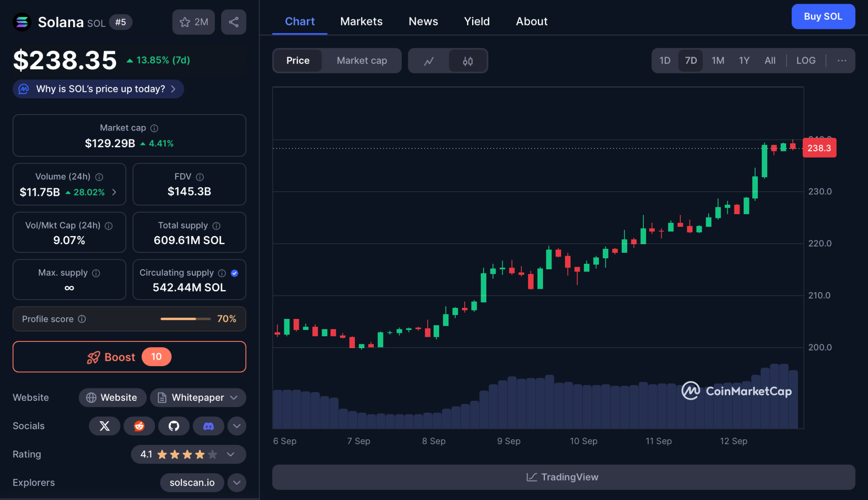
Task: Open Solana's GitHub repository icon
Action: (x=174, y=426)
